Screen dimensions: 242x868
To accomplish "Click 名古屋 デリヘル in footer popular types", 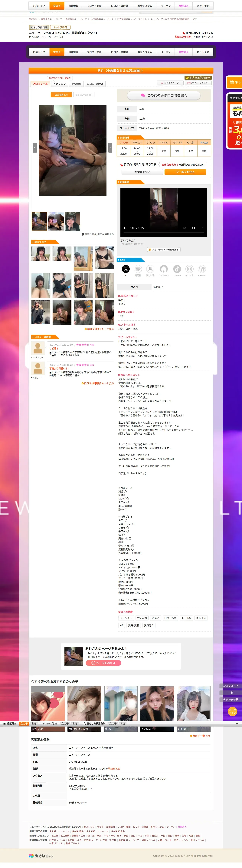I will click(x=57, y=840).
